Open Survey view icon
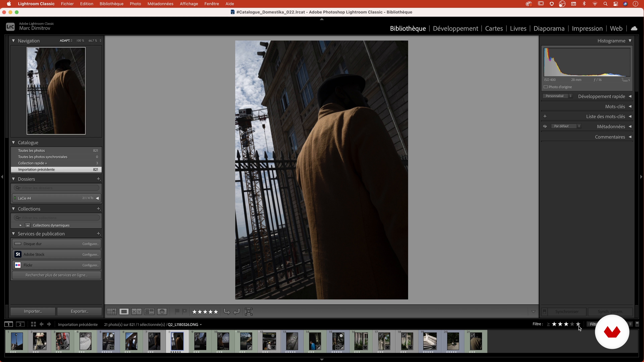The image size is (644, 362). coord(149,312)
